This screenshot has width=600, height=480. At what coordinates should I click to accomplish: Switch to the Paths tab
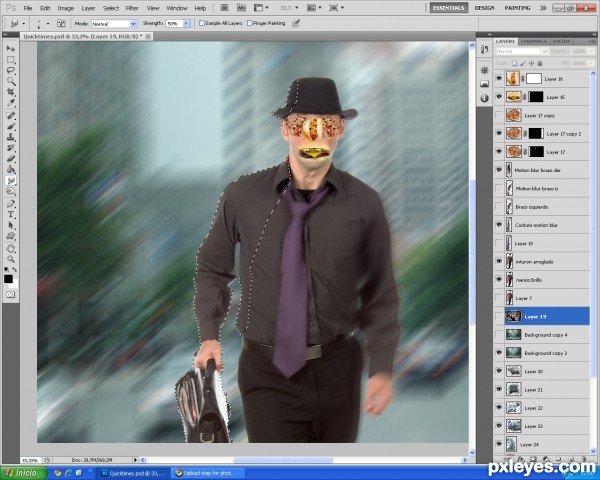[x=561, y=41]
